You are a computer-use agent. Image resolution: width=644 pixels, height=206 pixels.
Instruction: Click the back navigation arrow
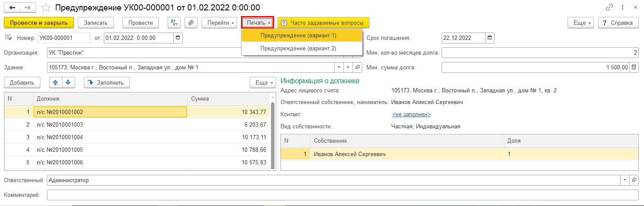coord(12,7)
